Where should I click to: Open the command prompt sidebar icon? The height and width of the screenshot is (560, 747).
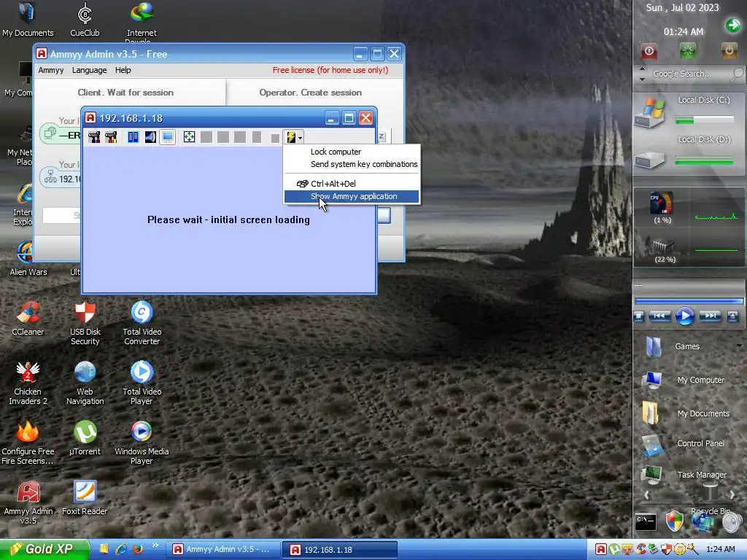click(x=646, y=522)
